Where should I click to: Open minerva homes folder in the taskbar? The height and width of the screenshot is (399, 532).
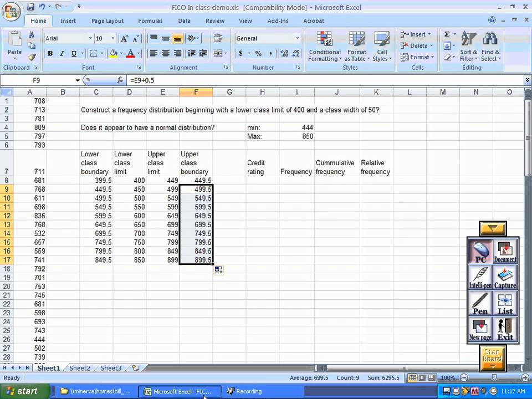[95, 391]
